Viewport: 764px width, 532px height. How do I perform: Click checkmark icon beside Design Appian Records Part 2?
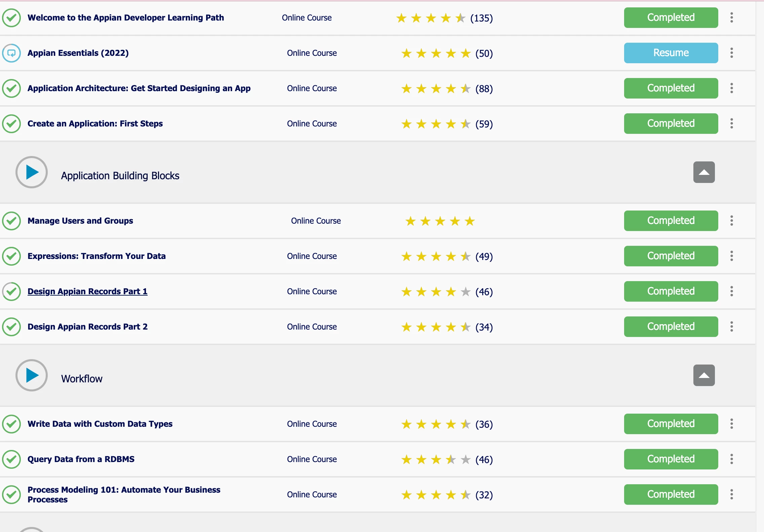[11, 327]
